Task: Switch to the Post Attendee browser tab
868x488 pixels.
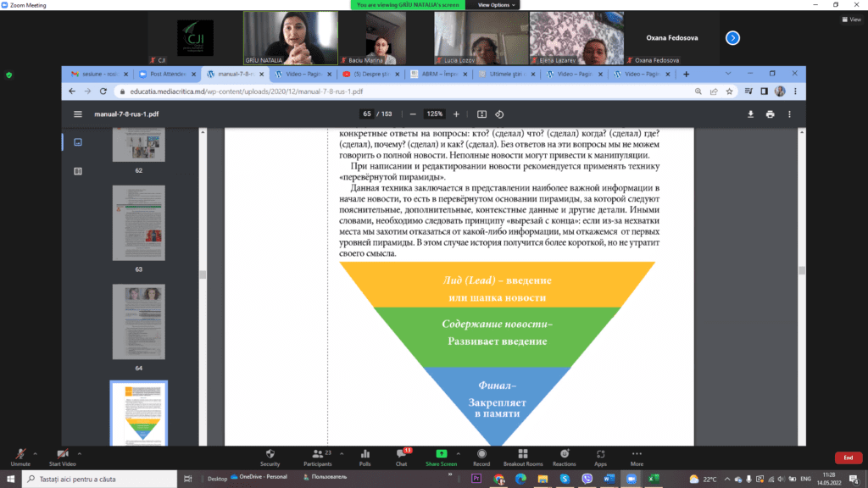Action: 165,74
